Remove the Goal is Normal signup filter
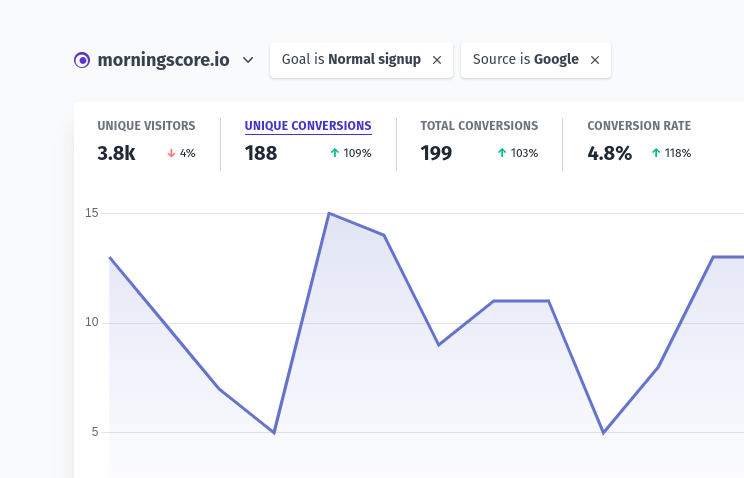This screenshot has height=478, width=744. (437, 60)
